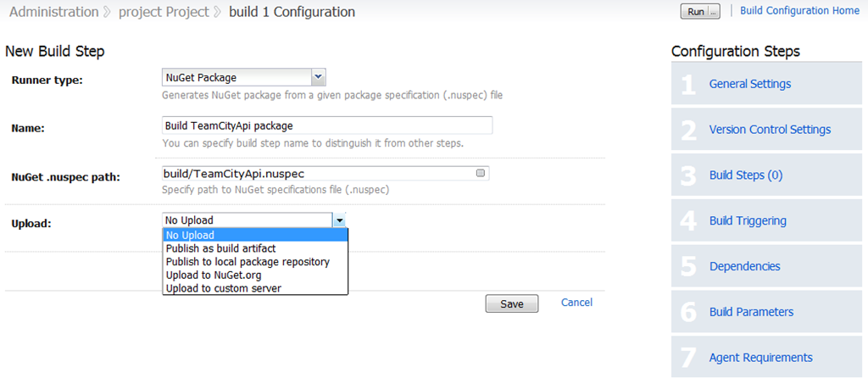Select 'Publish to local package repository'
The image size is (868, 384).
point(255,261)
